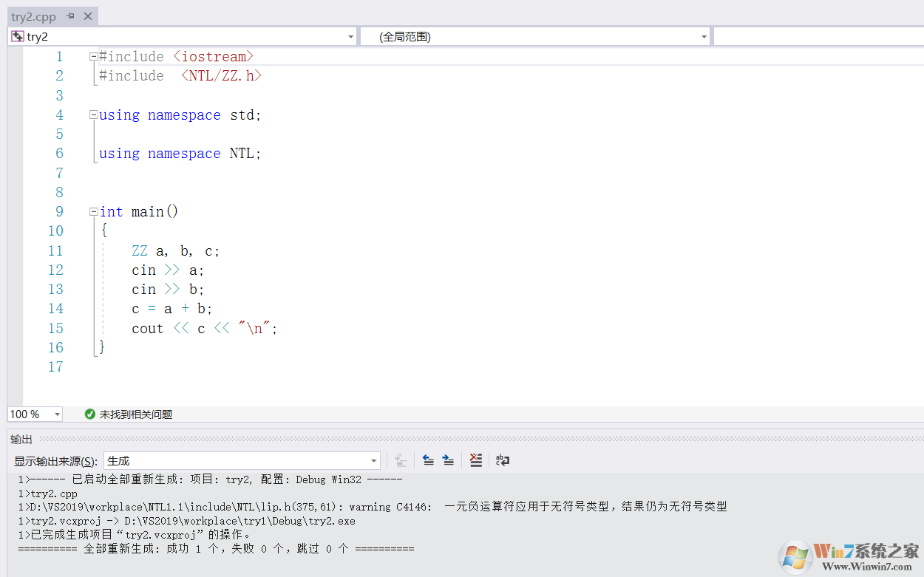Click line number 17 in the margin
The width and height of the screenshot is (924, 577).
click(55, 366)
